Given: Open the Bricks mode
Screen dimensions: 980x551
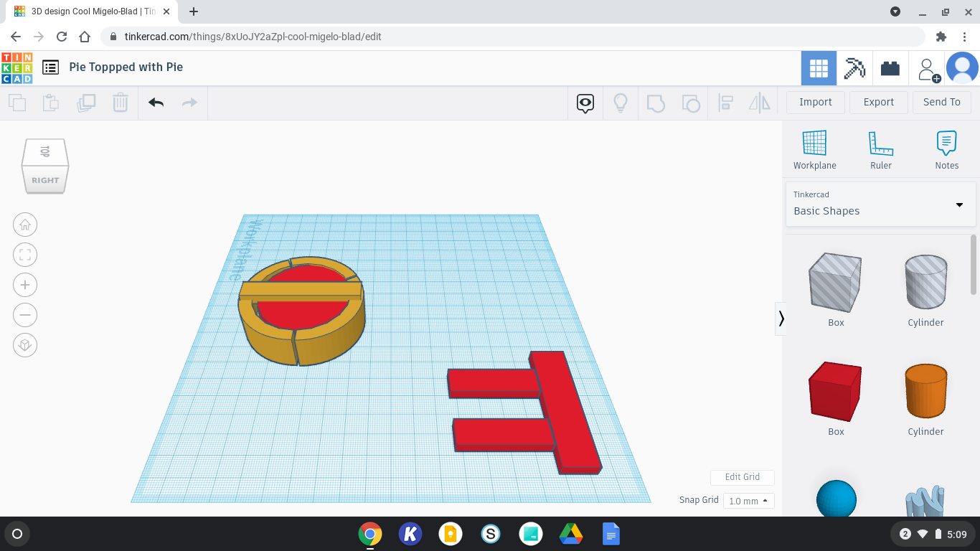Looking at the screenshot, I should 890,68.
